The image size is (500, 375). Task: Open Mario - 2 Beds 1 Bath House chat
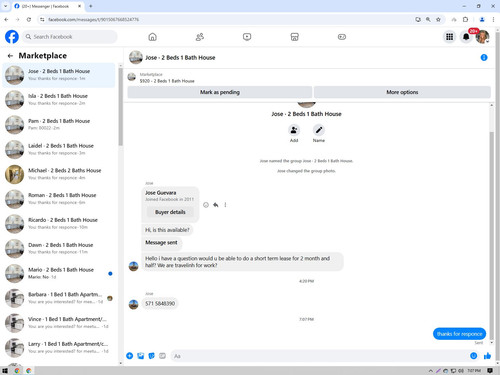click(x=59, y=273)
